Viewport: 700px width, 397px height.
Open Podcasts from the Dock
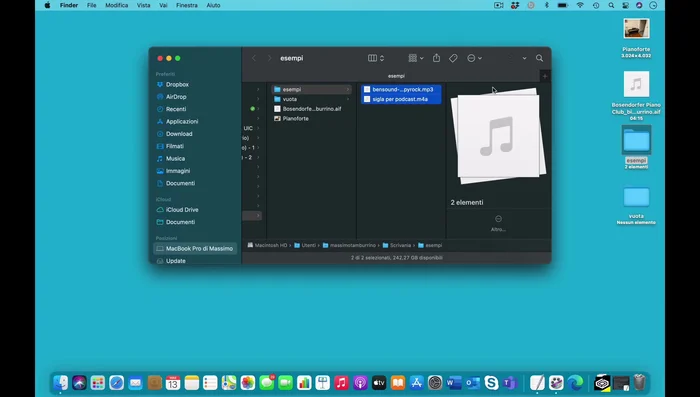[x=360, y=383]
